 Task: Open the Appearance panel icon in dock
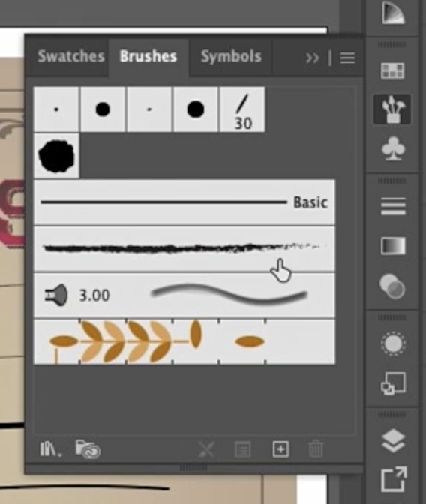393,343
